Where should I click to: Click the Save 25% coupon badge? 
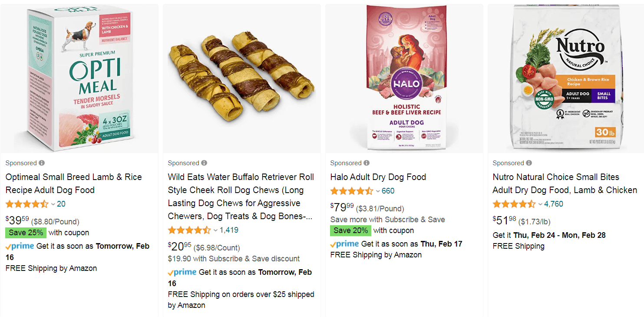[x=26, y=233]
